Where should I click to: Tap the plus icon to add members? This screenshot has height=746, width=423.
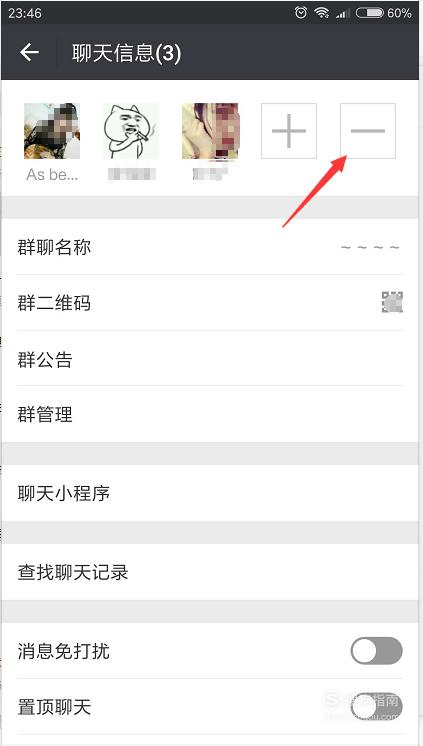pyautogui.click(x=289, y=131)
